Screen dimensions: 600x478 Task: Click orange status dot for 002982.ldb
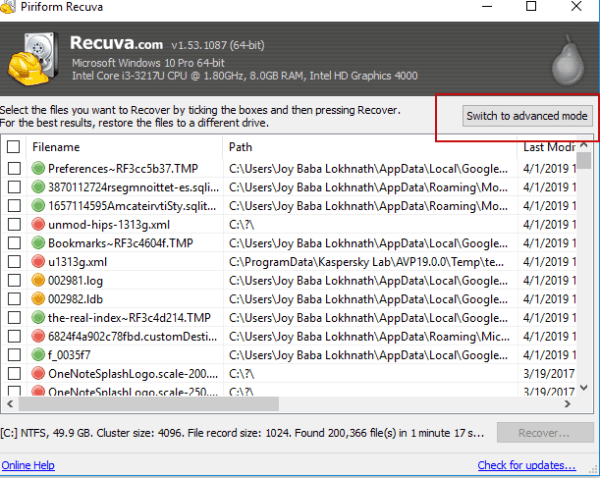(x=38, y=299)
